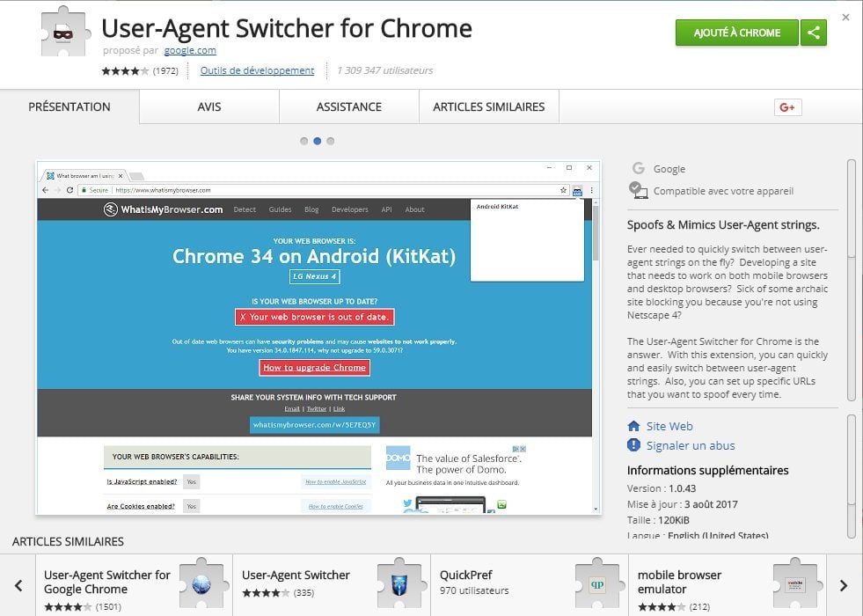Select the third screenshot carousel dot
Screen dimensions: 863x616
click(330, 141)
